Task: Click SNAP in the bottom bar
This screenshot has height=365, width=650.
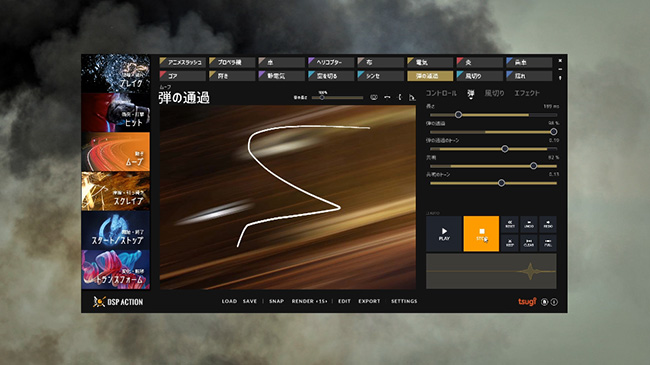Action: pyautogui.click(x=276, y=301)
